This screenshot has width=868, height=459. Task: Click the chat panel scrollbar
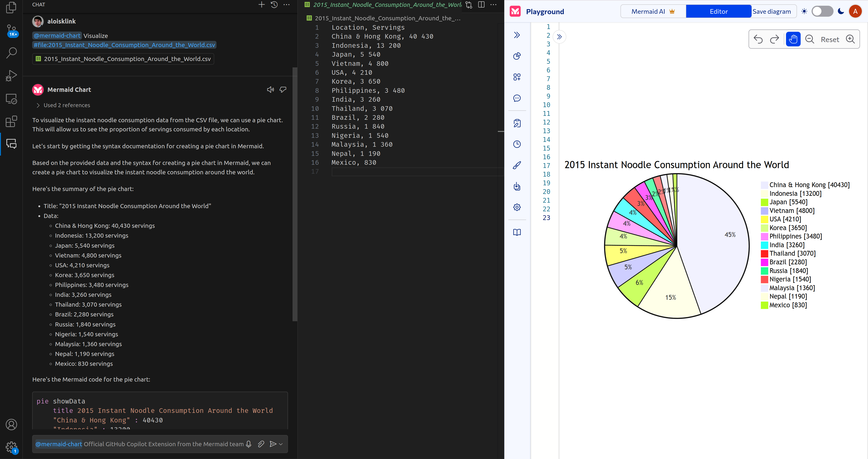[x=295, y=194]
